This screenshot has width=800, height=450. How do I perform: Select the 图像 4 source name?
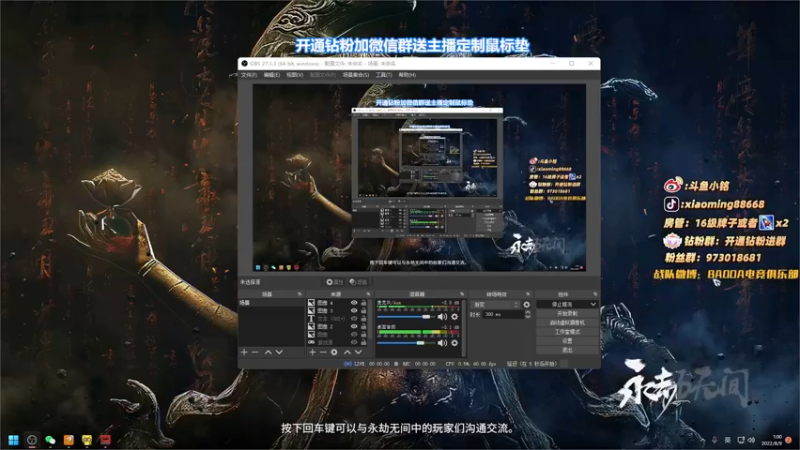click(325, 303)
